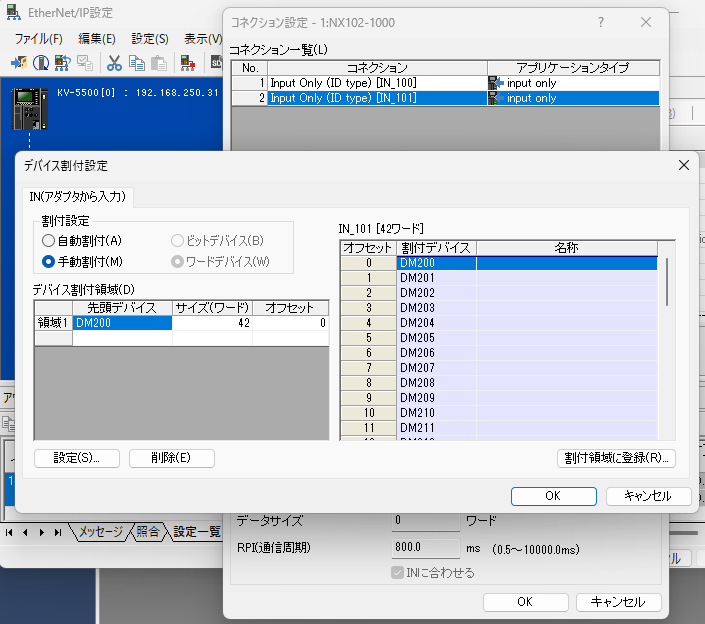The image size is (705, 624).
Task: Select the KV-5500 PLC unit image
Action: (x=29, y=109)
